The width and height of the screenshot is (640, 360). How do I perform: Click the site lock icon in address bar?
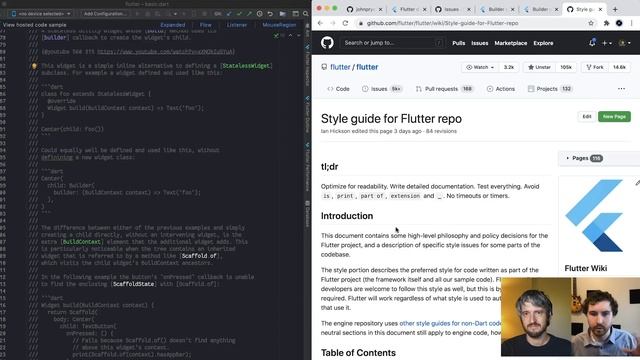pos(360,23)
